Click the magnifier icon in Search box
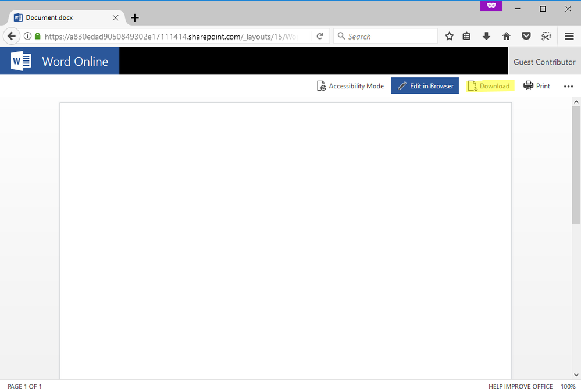Viewport: 581px width, 392px height. point(341,36)
